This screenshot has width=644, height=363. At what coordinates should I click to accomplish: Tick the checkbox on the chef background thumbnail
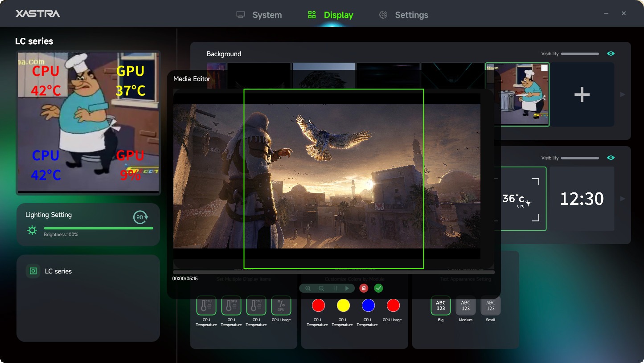tap(544, 68)
